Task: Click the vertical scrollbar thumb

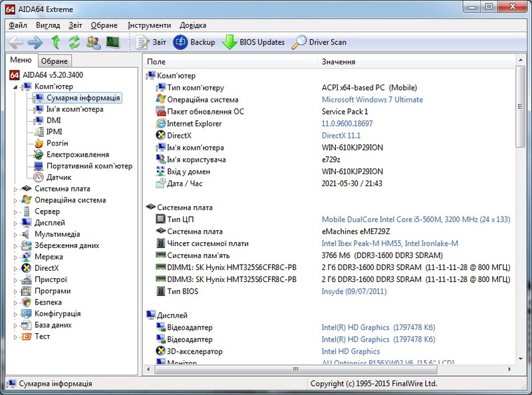Action: [520, 106]
